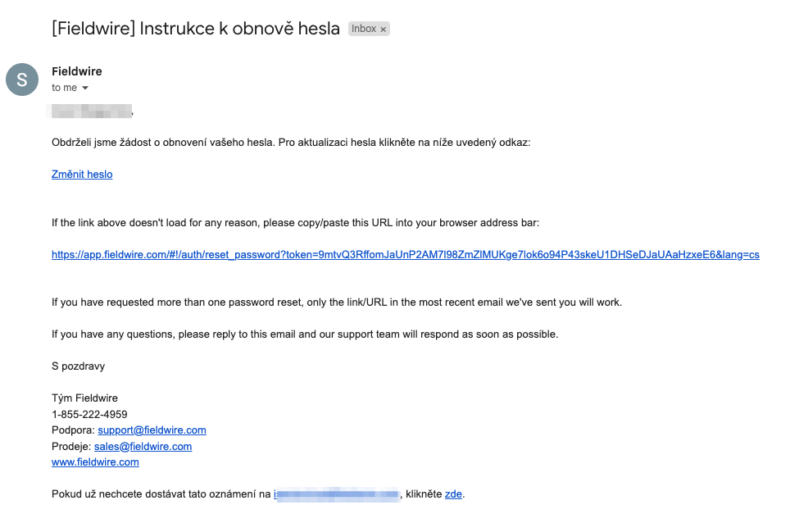Expand the 'to me' recipient details arrow

[85, 88]
